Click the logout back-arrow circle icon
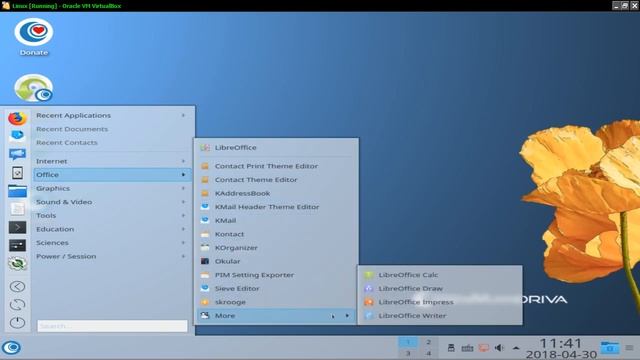The image size is (640, 360). click(17, 287)
